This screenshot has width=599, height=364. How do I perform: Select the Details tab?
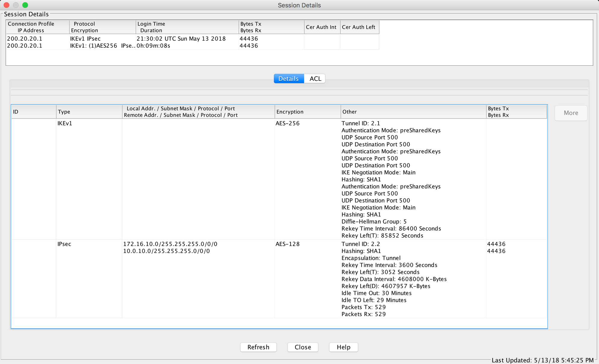pyautogui.click(x=288, y=79)
